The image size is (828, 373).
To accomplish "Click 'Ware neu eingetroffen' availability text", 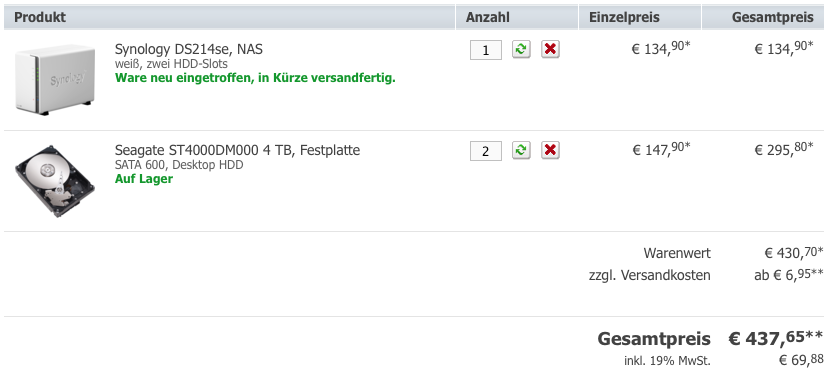I will (255, 78).
